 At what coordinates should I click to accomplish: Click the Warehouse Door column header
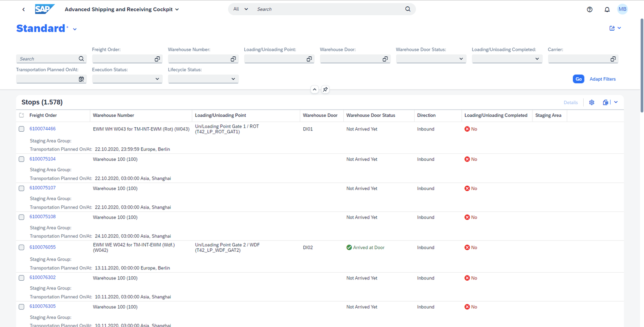point(320,115)
